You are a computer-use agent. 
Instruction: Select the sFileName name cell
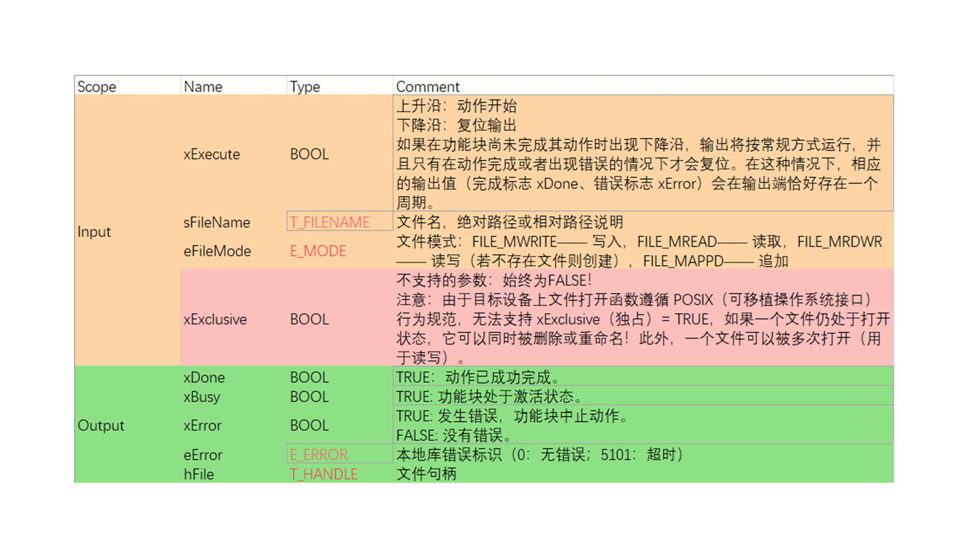[217, 222]
